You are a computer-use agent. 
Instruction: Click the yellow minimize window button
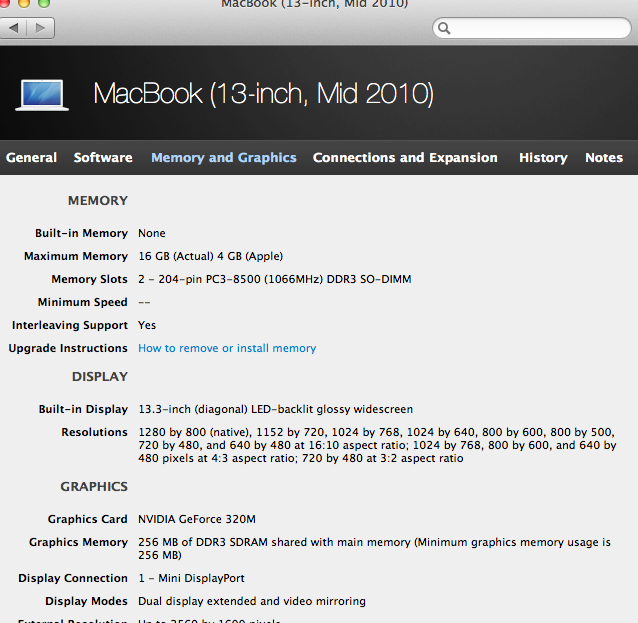pos(24,3)
